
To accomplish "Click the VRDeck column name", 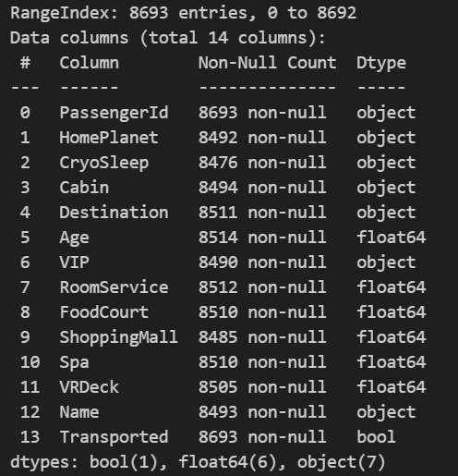I will pyautogui.click(x=90, y=387).
